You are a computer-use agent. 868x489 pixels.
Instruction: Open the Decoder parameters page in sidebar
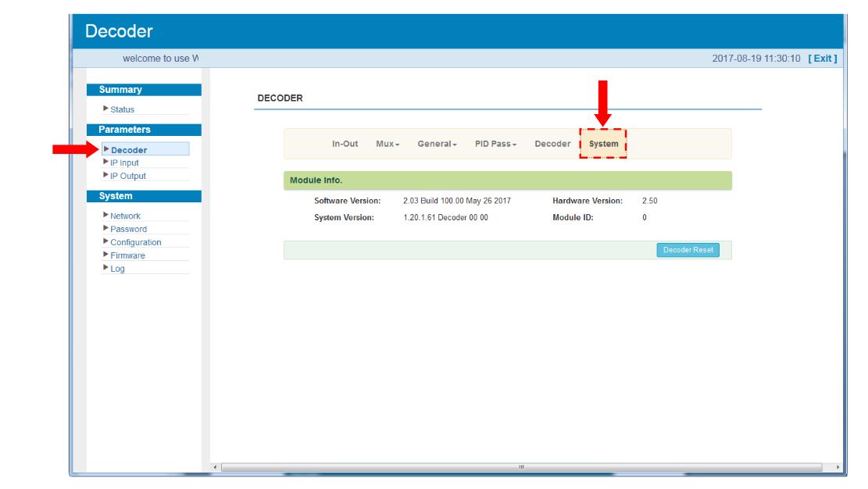(128, 150)
